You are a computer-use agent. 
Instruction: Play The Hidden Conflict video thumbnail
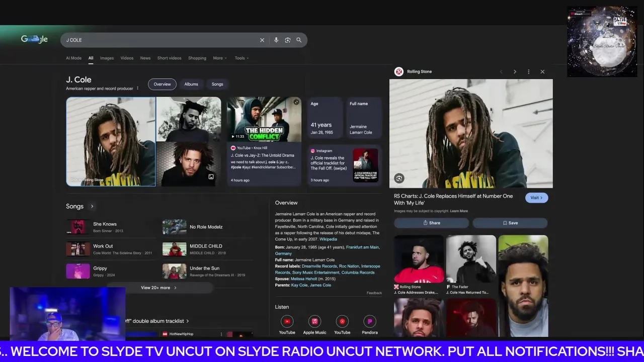tap(264, 120)
